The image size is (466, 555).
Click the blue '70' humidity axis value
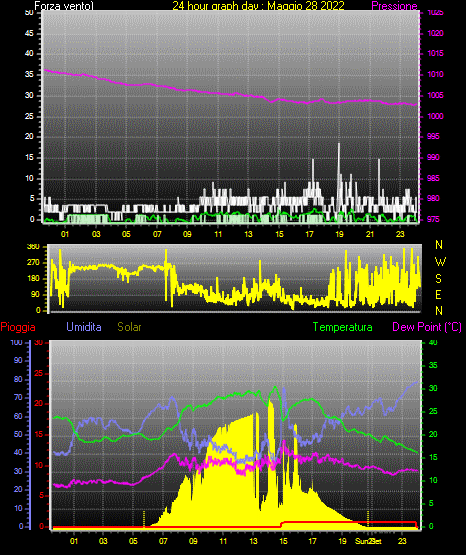(x=18, y=397)
